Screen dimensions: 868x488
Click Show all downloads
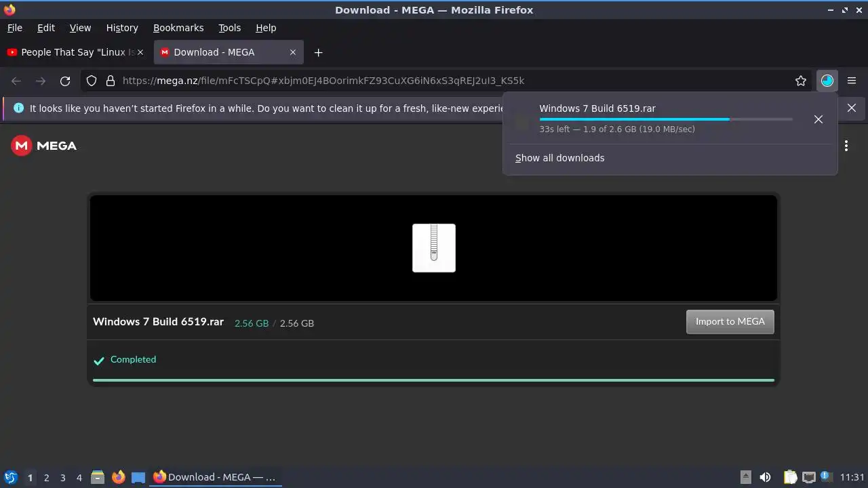559,158
